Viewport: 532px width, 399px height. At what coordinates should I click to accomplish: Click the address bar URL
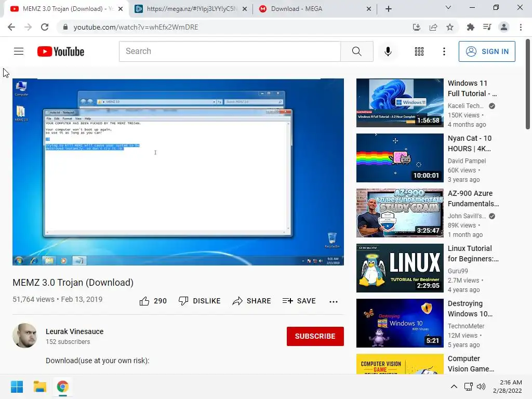136,27
